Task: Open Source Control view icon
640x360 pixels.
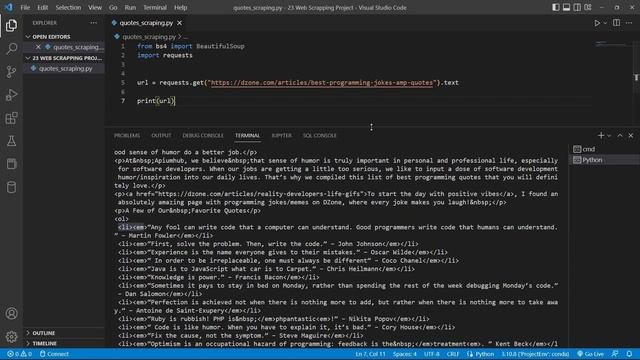Action: click(x=11, y=72)
